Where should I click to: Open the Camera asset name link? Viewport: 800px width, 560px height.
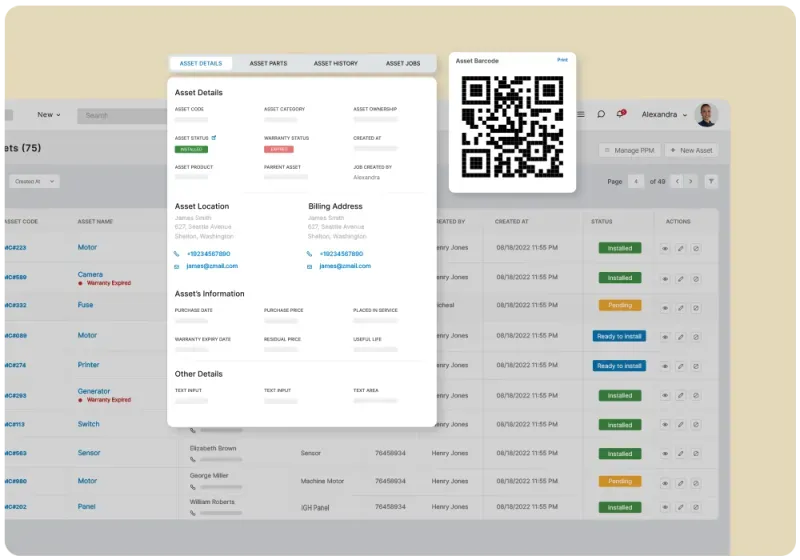90,274
